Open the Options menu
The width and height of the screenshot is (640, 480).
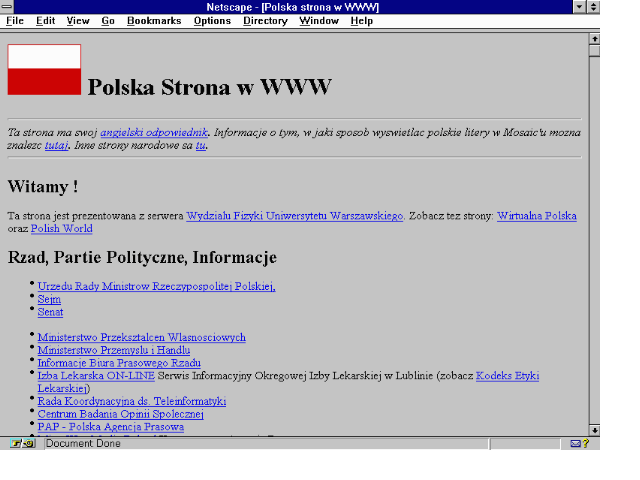pos(212,21)
